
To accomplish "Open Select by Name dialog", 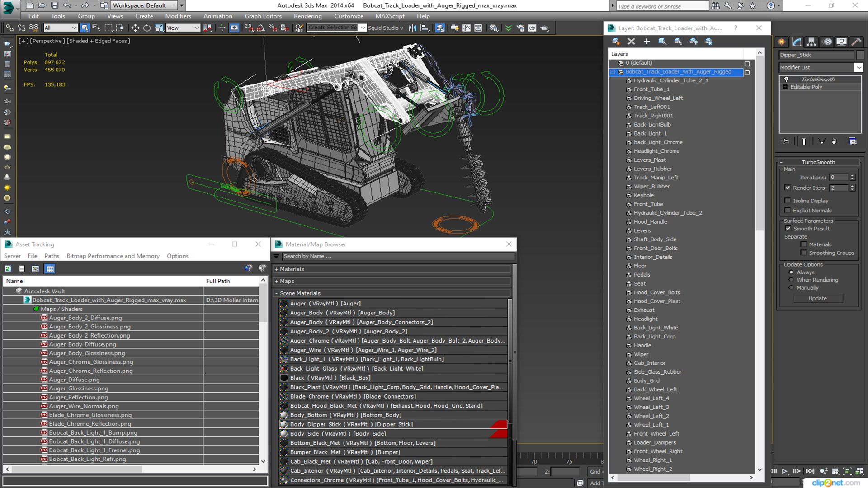I will point(96,28).
